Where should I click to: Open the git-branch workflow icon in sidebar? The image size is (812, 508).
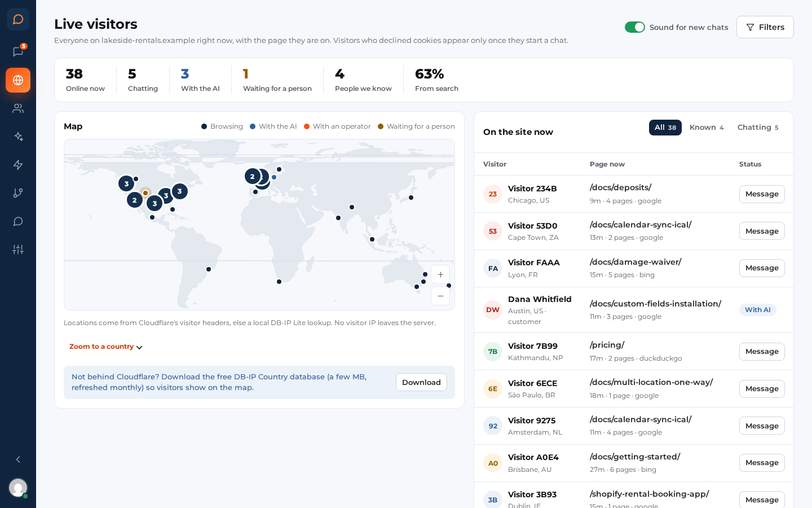point(18,193)
